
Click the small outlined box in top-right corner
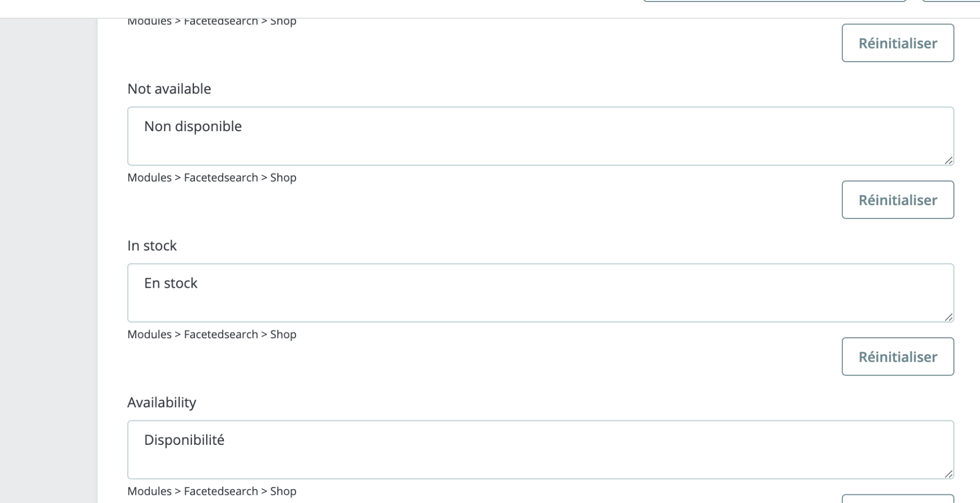click(951, 1)
